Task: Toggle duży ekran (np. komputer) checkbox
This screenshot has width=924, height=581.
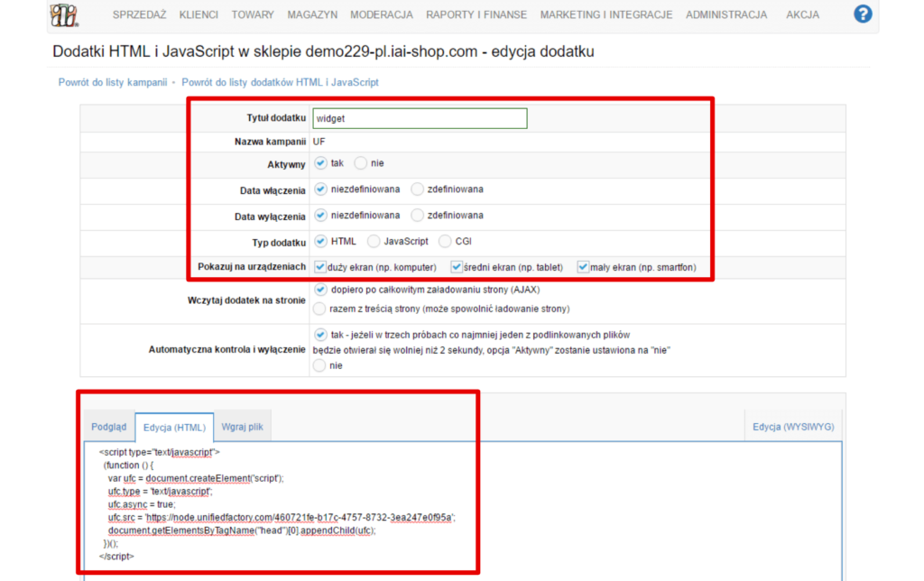Action: click(320, 267)
